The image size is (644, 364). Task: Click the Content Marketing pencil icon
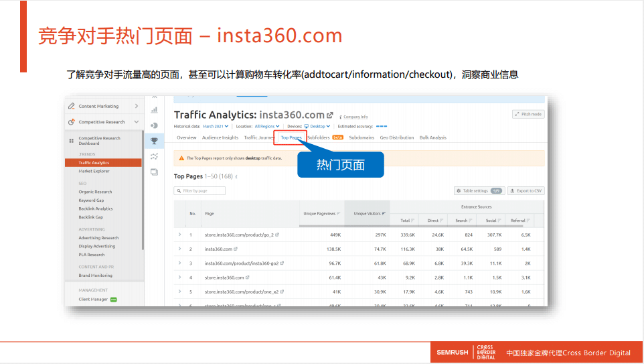(x=72, y=106)
